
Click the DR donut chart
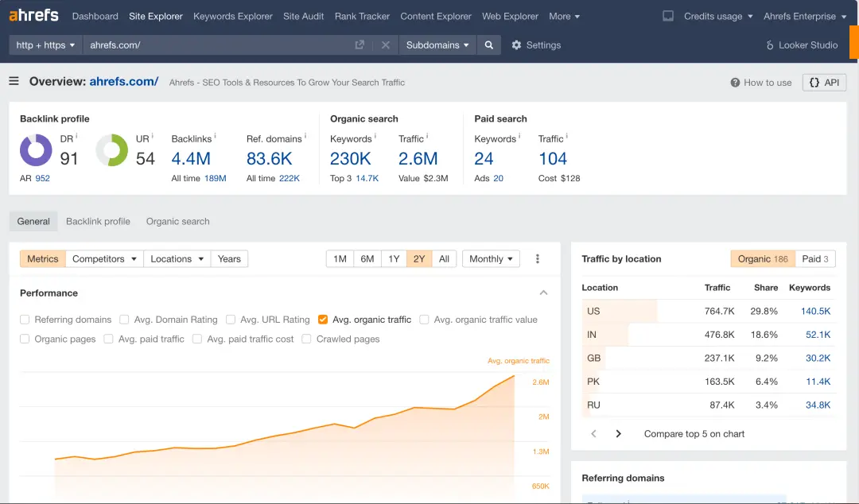[36, 150]
